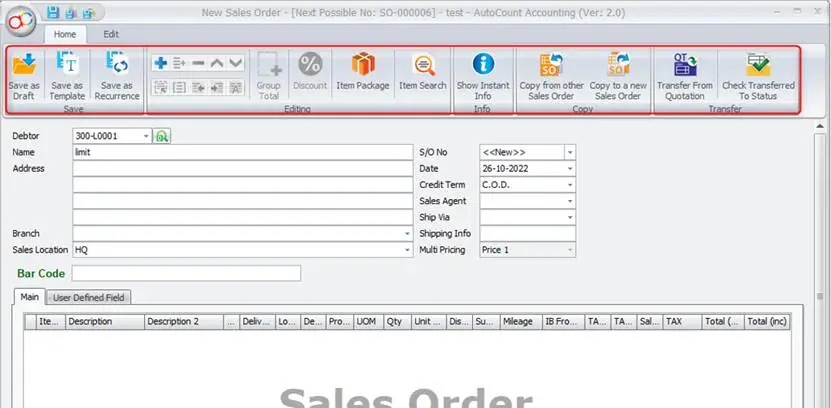Launch Item Search from ribbon

tap(422, 72)
